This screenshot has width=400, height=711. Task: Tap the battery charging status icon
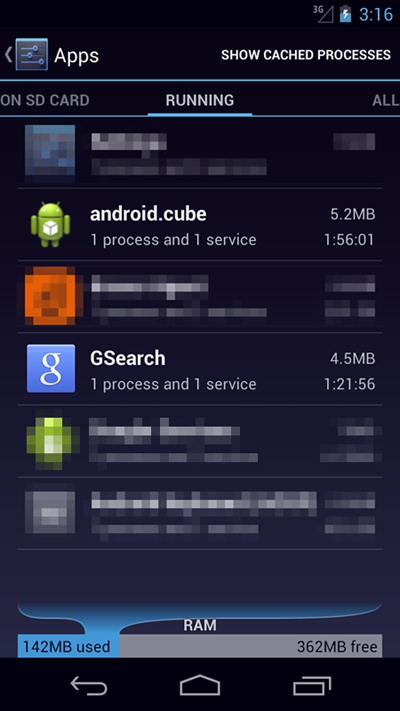click(x=346, y=14)
